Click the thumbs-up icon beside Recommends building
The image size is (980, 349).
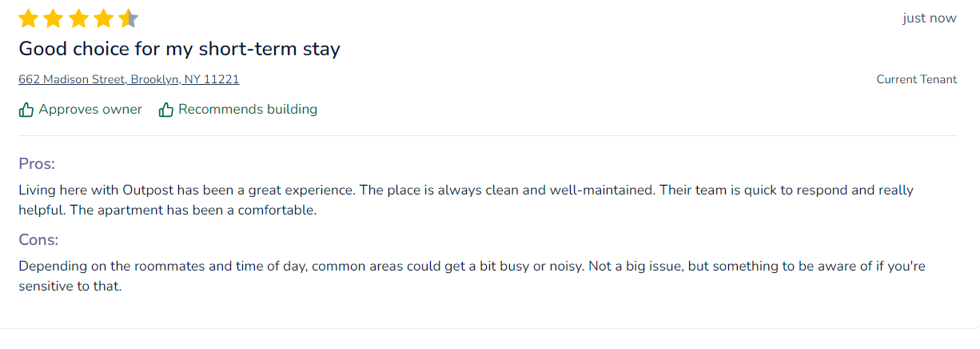tap(166, 110)
